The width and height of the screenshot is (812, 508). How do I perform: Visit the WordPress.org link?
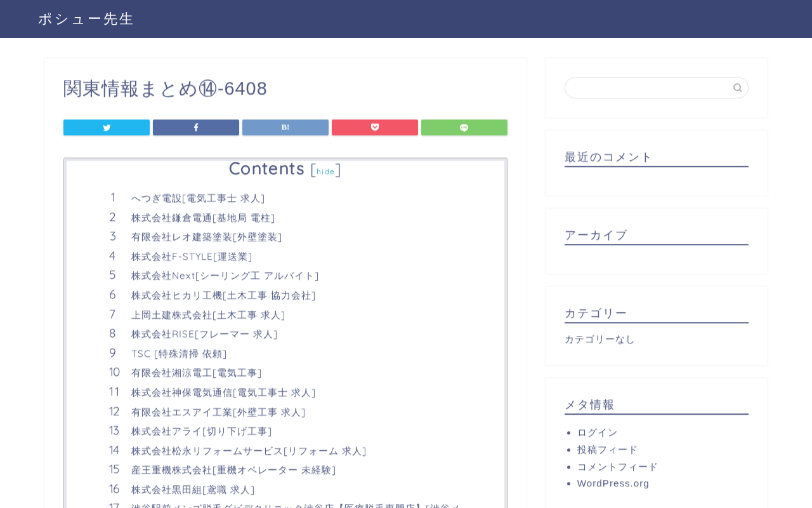(x=613, y=483)
